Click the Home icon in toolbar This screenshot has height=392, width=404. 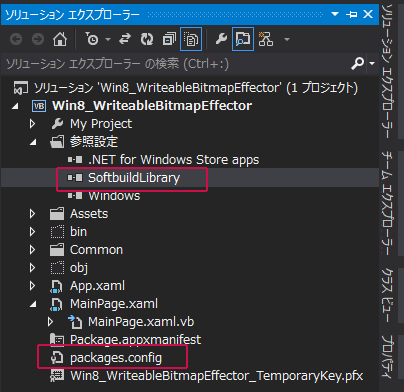[60, 39]
